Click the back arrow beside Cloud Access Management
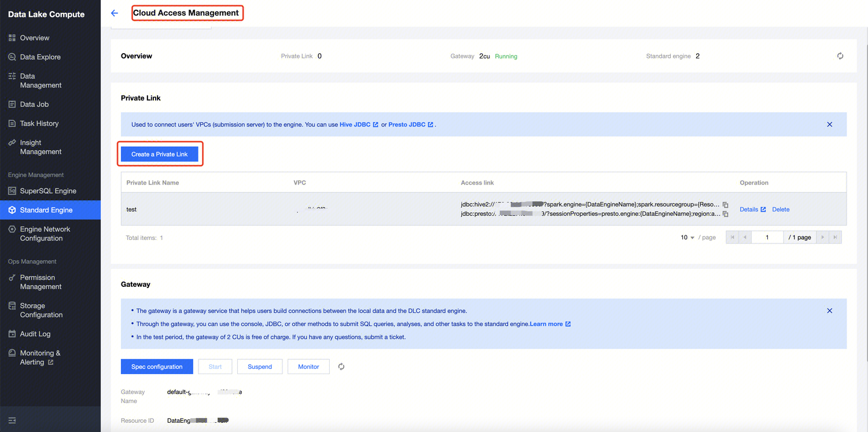This screenshot has width=868, height=432. coord(115,13)
